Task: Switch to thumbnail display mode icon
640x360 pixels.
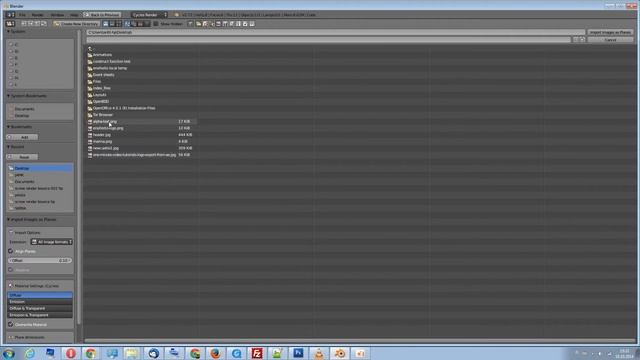Action: click(x=119, y=24)
